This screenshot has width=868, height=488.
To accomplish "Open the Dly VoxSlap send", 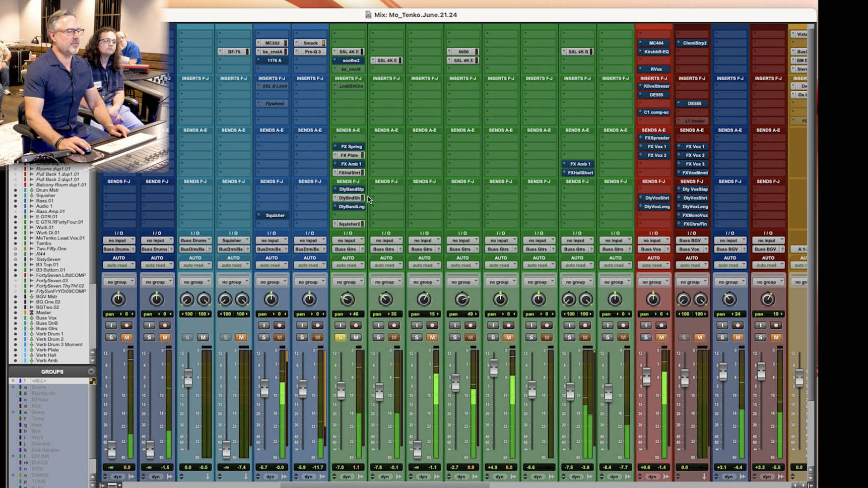I will tap(692, 190).
